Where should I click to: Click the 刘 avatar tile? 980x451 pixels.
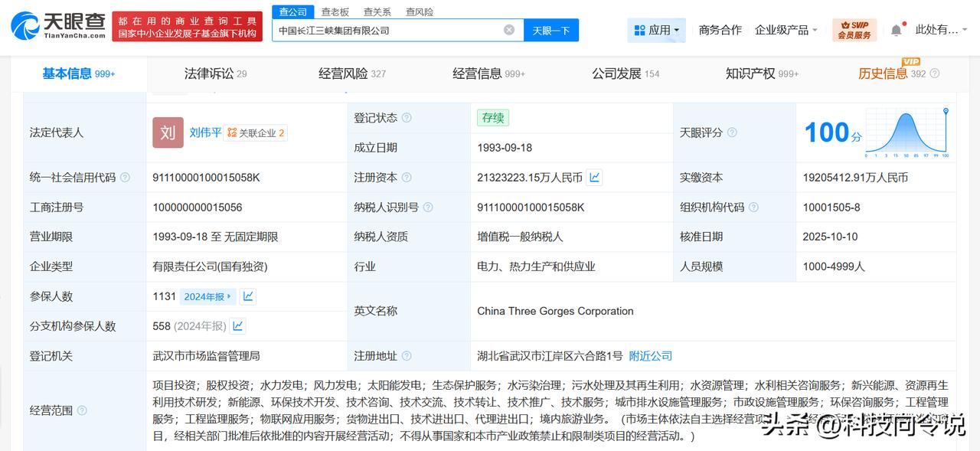coord(168,132)
